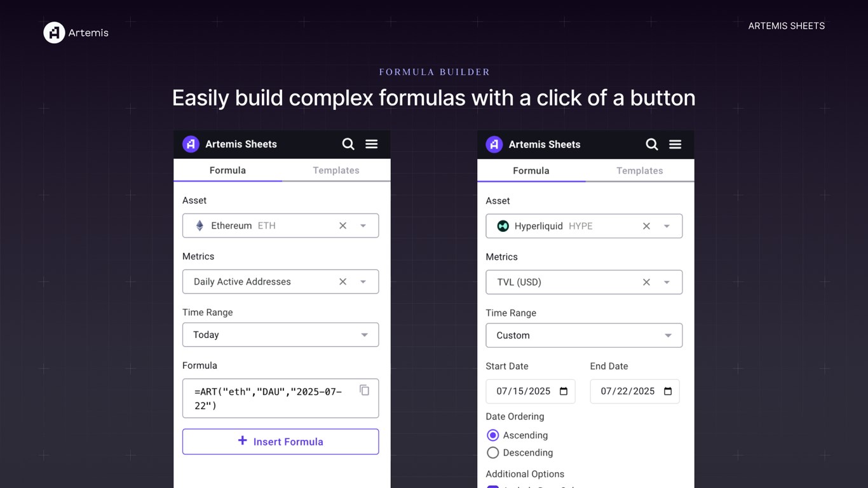
Task: Click the Ethereum diamond icon in asset field
Action: coord(200,226)
